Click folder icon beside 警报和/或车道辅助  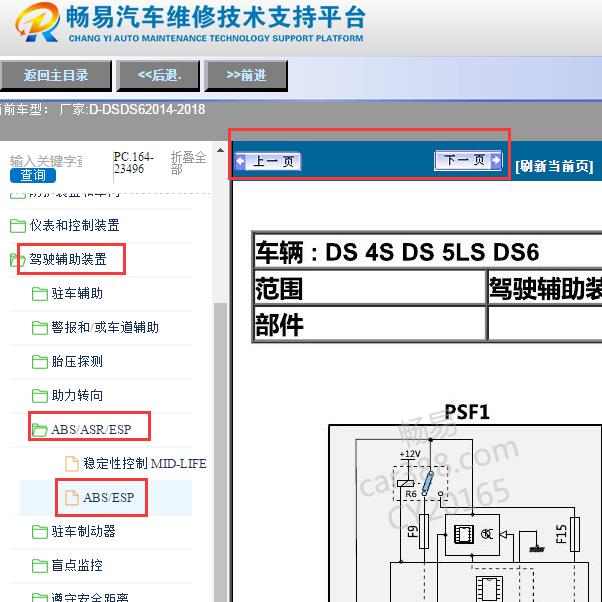click(40, 328)
